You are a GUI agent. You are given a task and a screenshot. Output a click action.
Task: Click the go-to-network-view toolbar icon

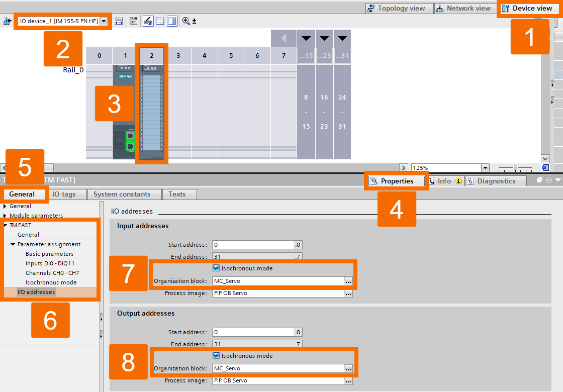(7, 21)
